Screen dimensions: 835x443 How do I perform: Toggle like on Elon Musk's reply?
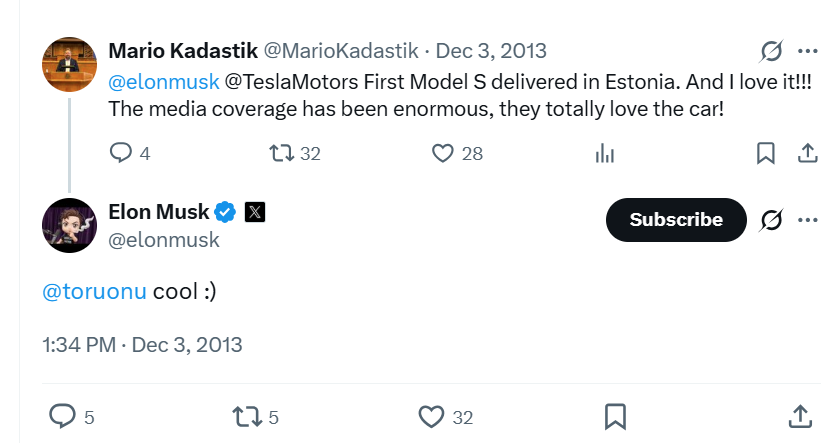coord(431,416)
